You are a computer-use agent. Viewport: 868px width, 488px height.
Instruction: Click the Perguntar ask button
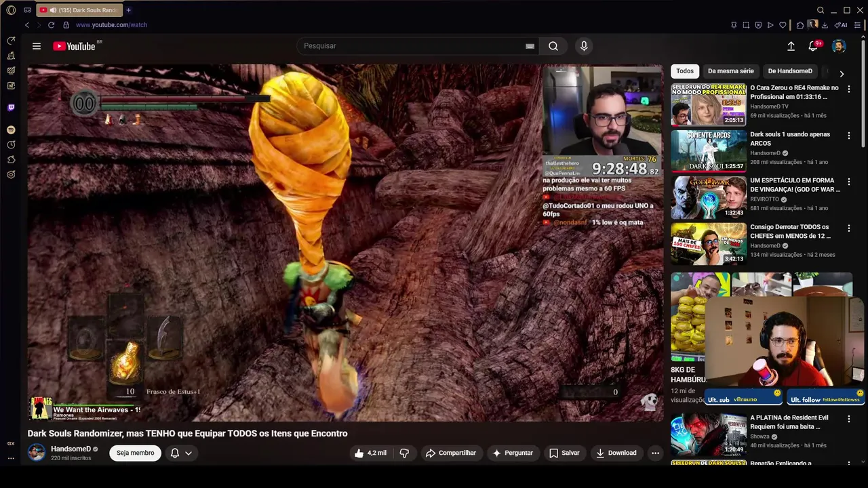[x=512, y=453]
